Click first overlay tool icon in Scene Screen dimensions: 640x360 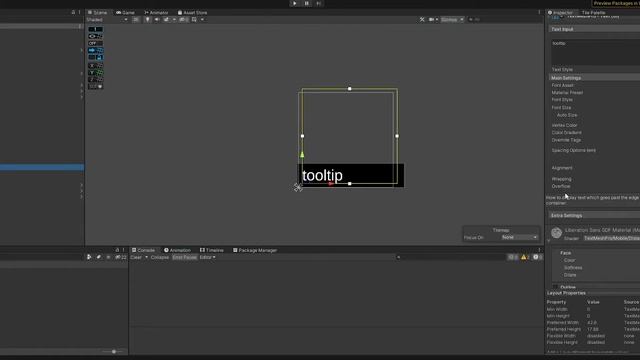point(96,29)
